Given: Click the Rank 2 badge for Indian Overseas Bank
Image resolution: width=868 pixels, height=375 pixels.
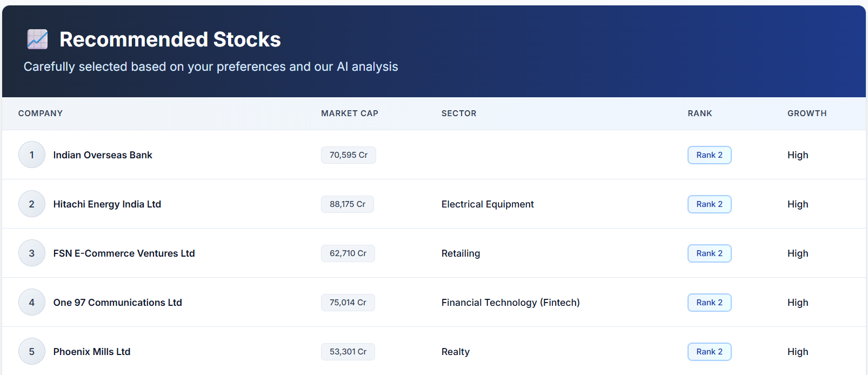Looking at the screenshot, I should pyautogui.click(x=710, y=155).
